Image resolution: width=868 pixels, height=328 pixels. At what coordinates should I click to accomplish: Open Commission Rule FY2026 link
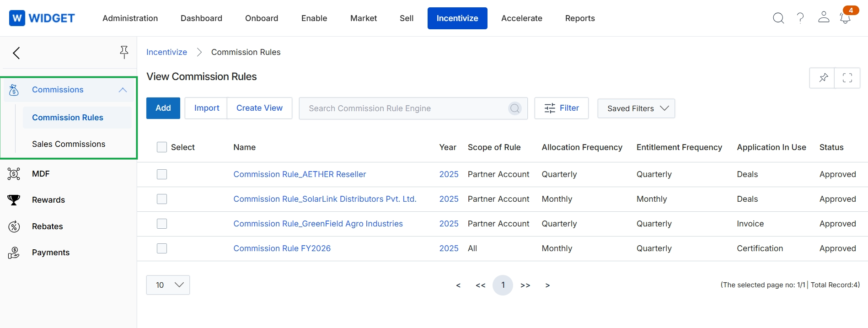[282, 248]
